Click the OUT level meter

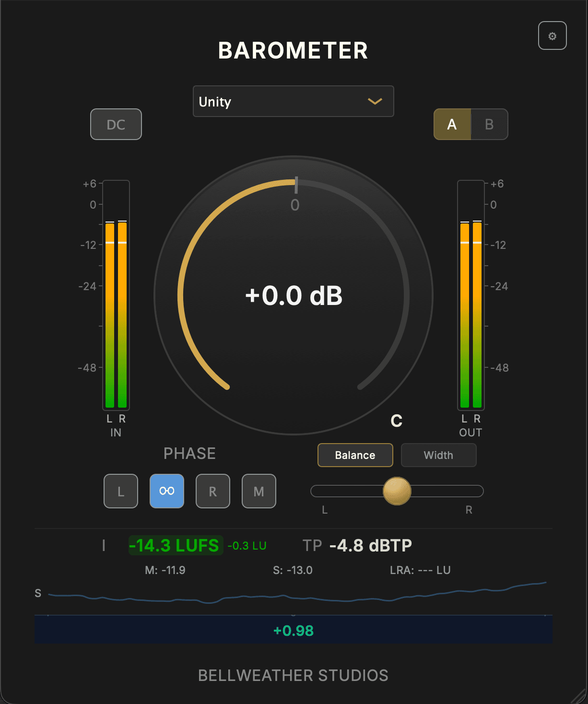point(471,295)
